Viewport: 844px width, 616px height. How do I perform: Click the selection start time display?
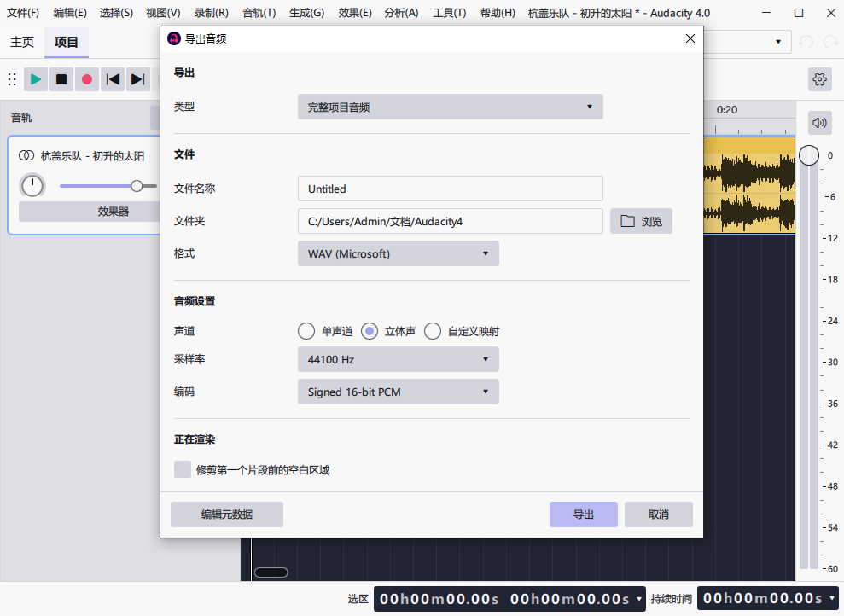(439, 599)
